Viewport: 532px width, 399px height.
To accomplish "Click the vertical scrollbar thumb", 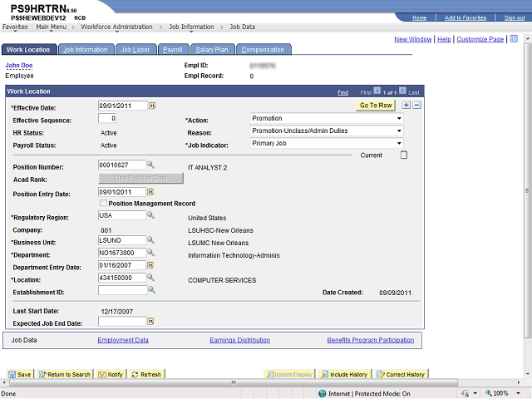I will [x=527, y=190].
